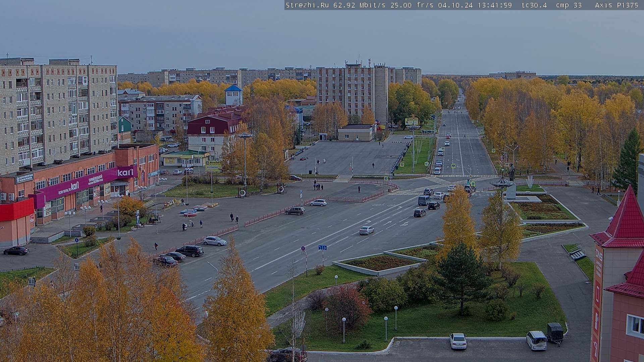Click the cmp 33 compression value
Screen dimensions: 644x362
pos(569,5)
